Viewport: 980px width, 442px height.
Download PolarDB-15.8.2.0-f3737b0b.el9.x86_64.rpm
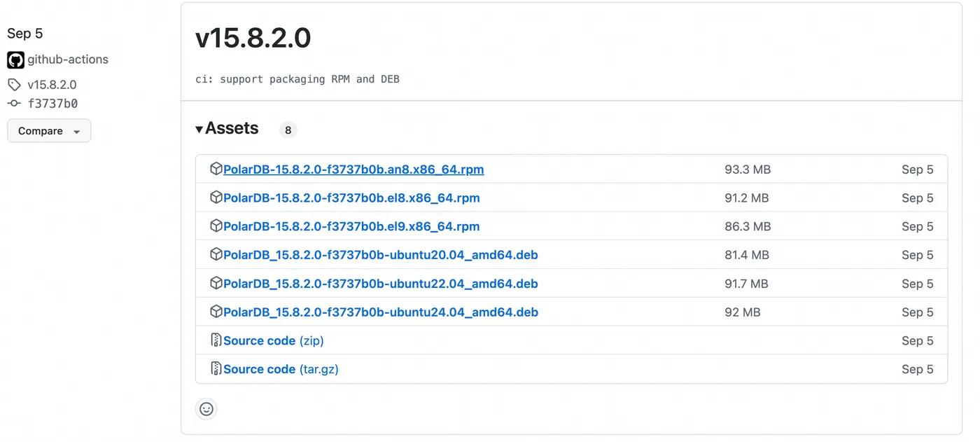coord(351,227)
